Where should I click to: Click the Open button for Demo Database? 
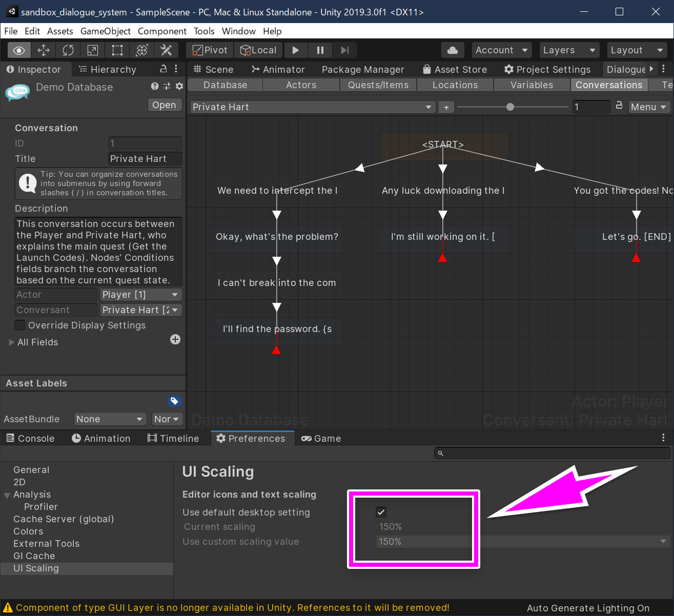tap(164, 105)
